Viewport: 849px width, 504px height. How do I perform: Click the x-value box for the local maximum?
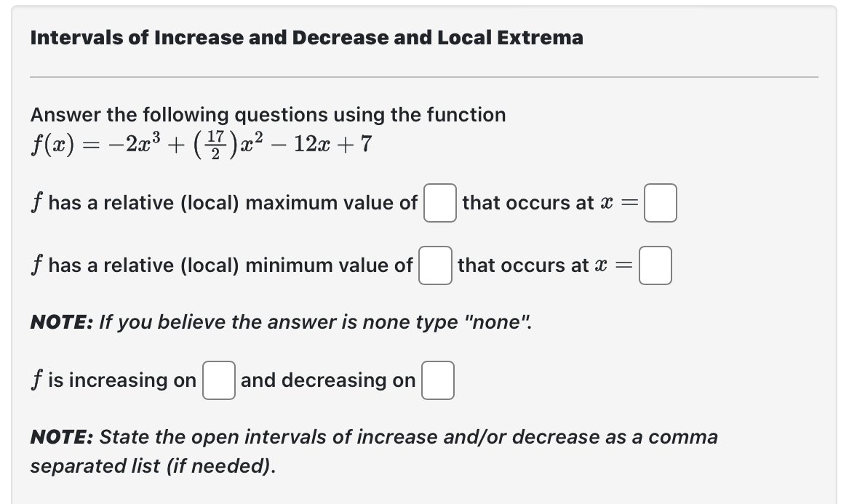coord(659,203)
